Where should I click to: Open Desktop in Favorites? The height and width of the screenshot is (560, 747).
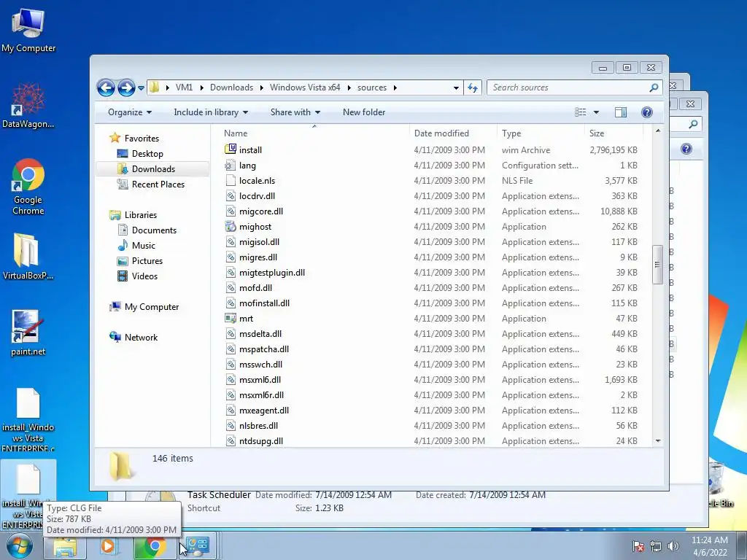point(147,154)
